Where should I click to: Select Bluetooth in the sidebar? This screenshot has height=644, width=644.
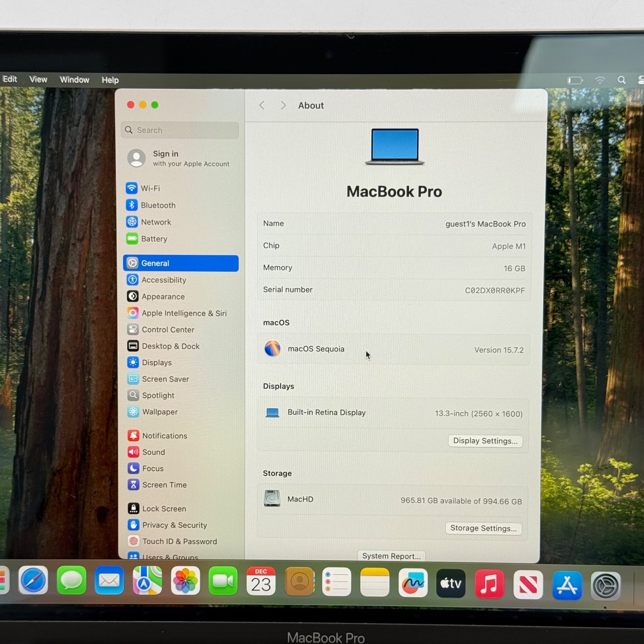point(158,205)
